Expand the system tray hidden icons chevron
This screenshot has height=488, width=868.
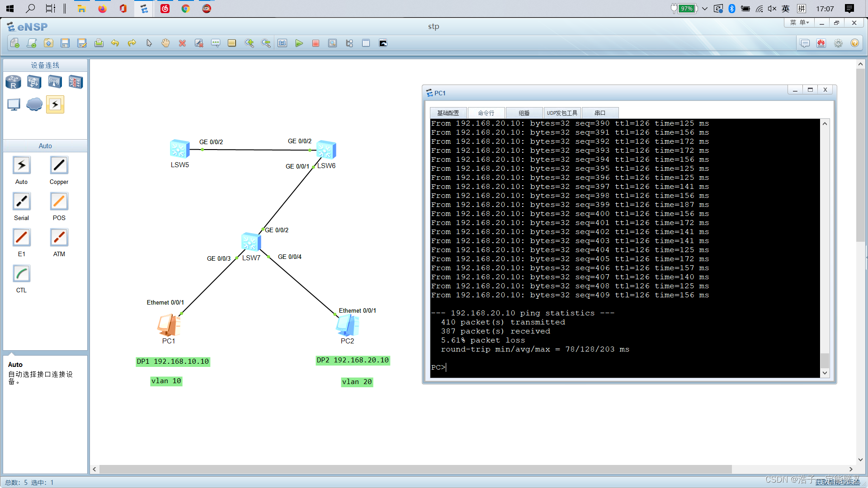click(x=705, y=9)
